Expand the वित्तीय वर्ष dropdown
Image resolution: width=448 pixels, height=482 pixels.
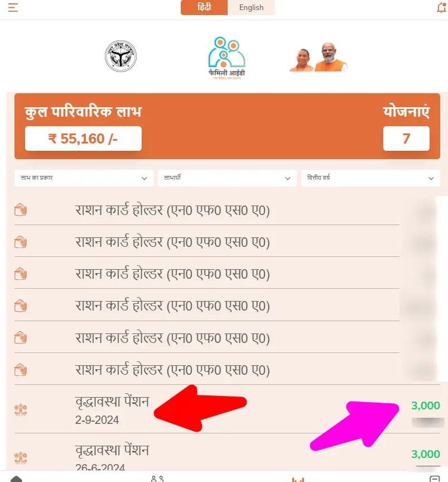click(x=370, y=178)
